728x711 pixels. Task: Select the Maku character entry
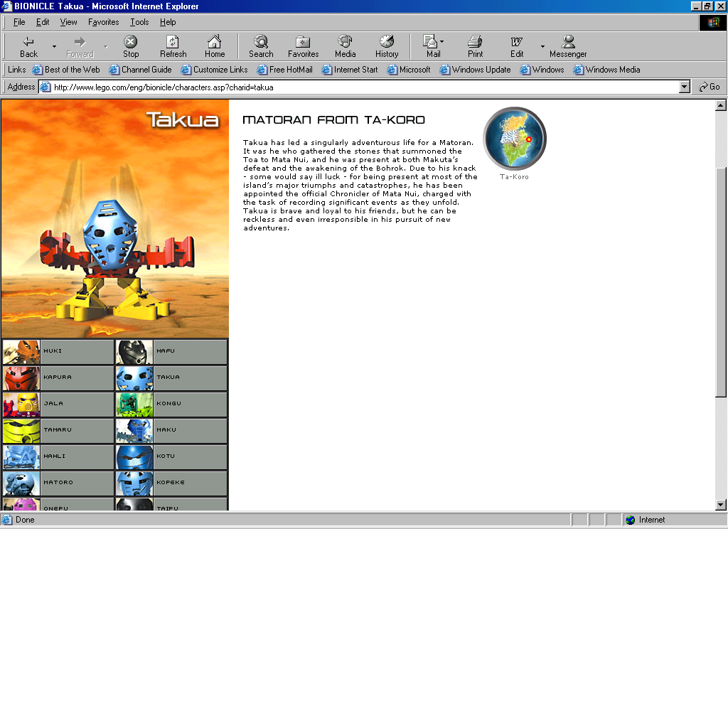171,430
